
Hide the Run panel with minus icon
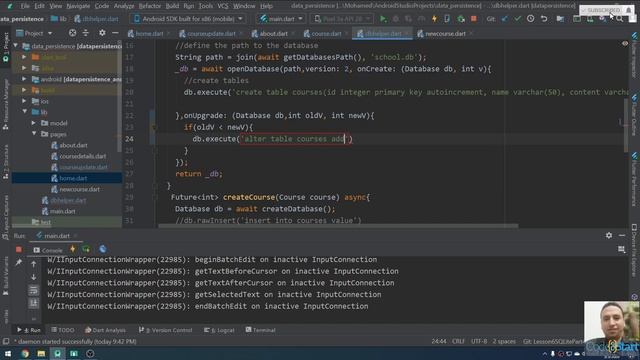point(622,236)
